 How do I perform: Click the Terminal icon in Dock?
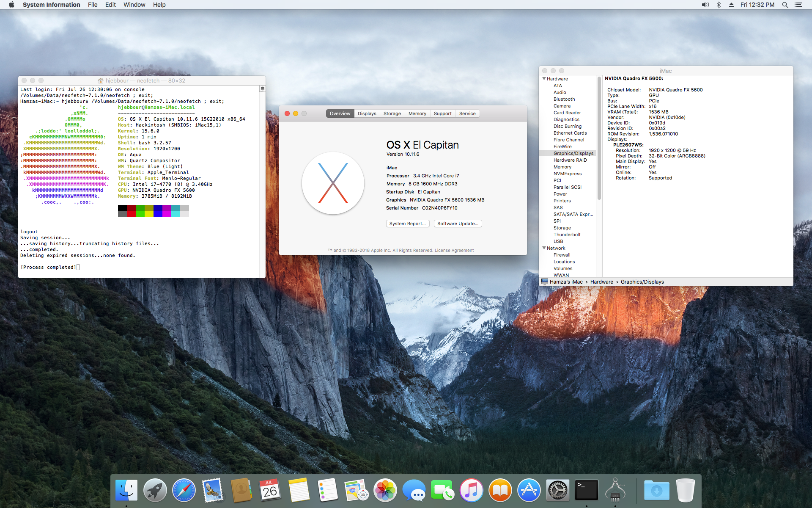pyautogui.click(x=586, y=490)
